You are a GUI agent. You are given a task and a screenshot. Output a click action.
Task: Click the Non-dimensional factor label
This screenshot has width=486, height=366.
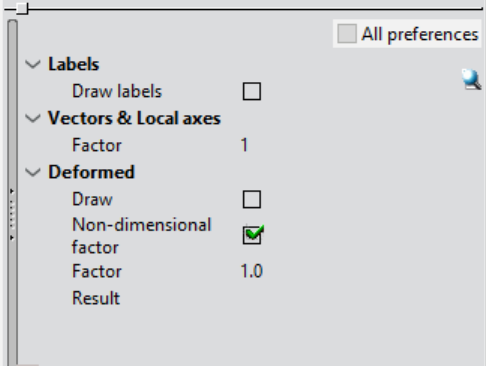pyautogui.click(x=142, y=236)
